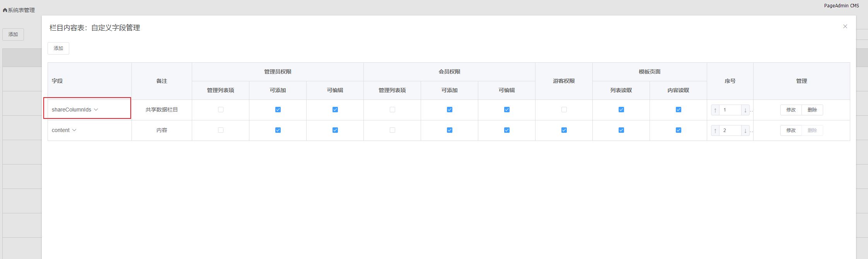This screenshot has height=259, width=868.
Task: Enable 管理列表项 admin checkbox for shareColumnIds
Action: point(220,110)
